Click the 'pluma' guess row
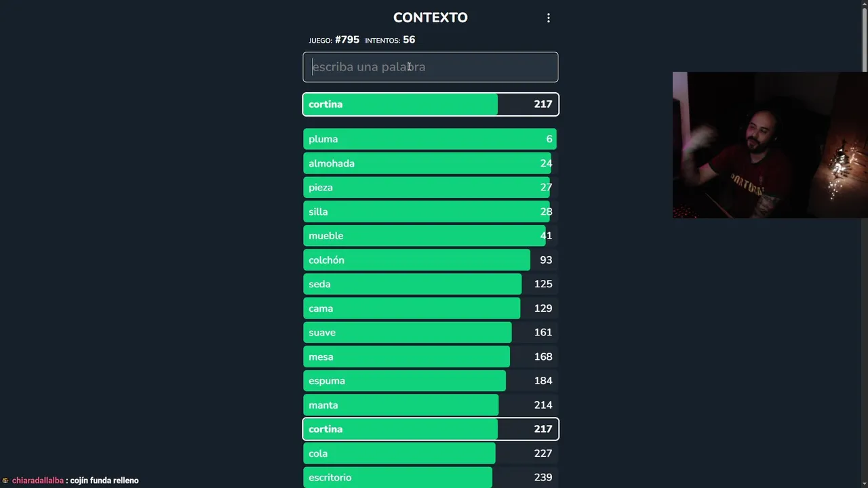The height and width of the screenshot is (488, 868). pyautogui.click(x=430, y=139)
